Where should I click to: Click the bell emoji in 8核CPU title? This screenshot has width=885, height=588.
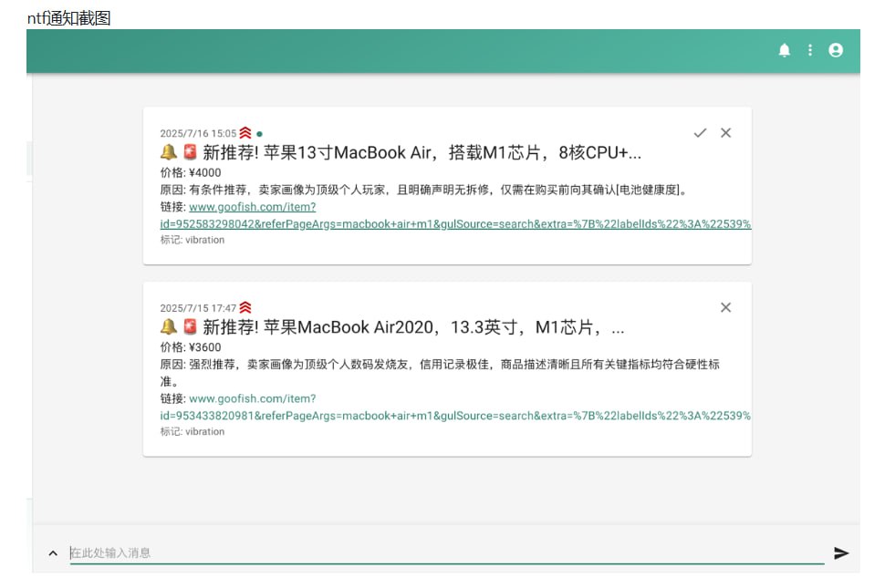[169, 152]
